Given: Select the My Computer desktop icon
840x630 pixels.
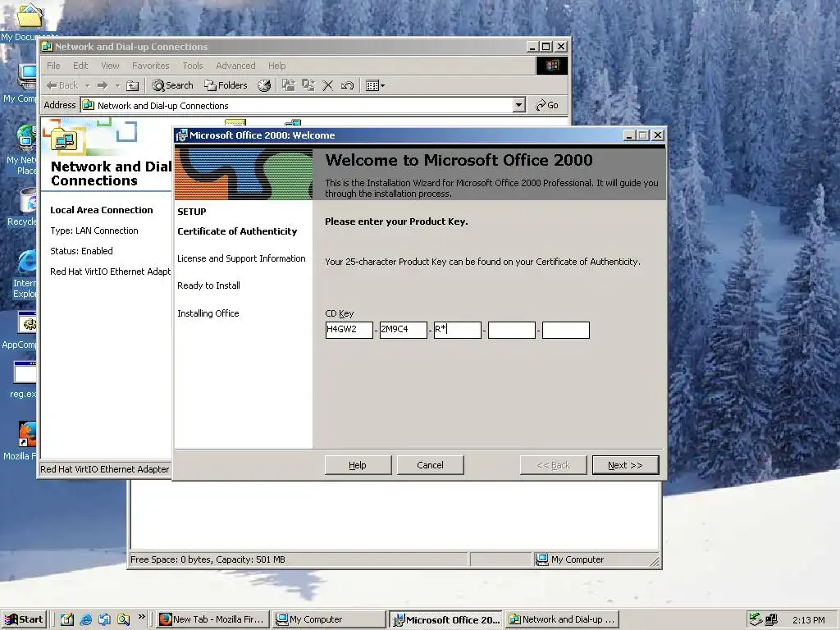Looking at the screenshot, I should 20,84.
